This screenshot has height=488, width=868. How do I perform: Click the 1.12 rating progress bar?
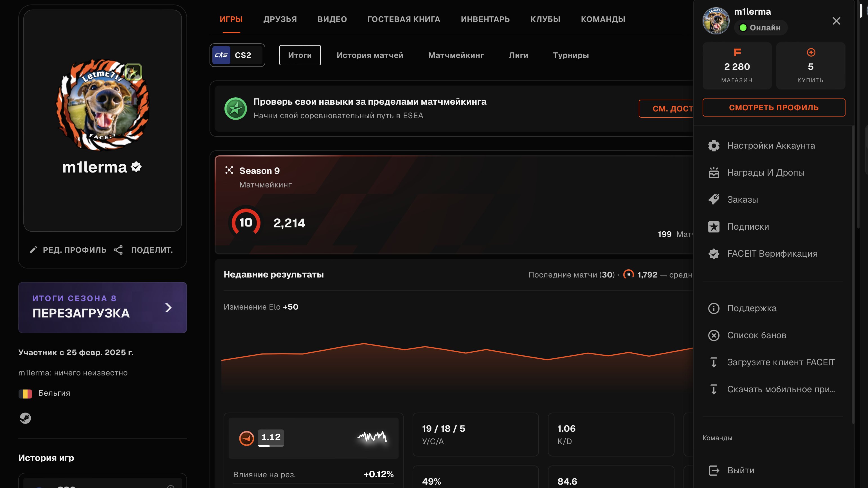(x=271, y=446)
